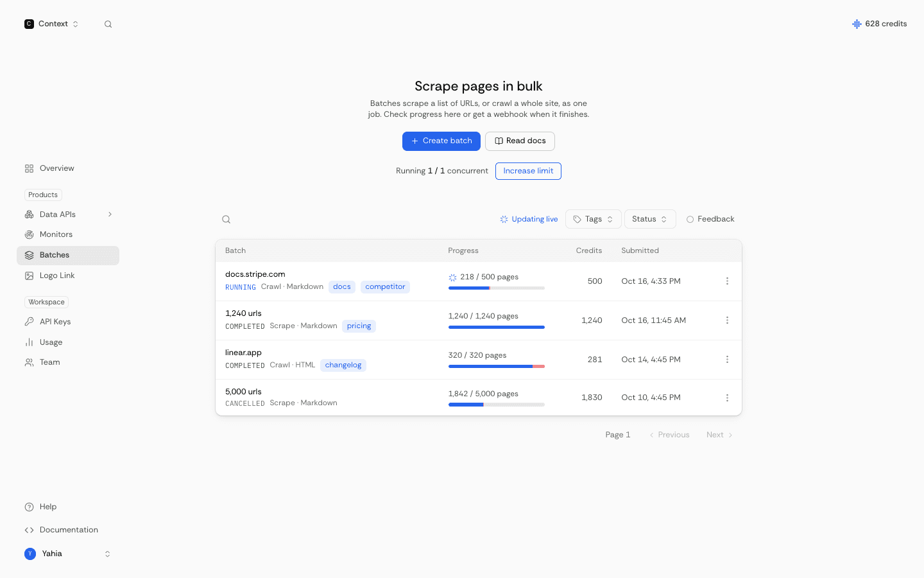924x578 pixels.
Task: Click the Overview grid icon
Action: (x=30, y=169)
